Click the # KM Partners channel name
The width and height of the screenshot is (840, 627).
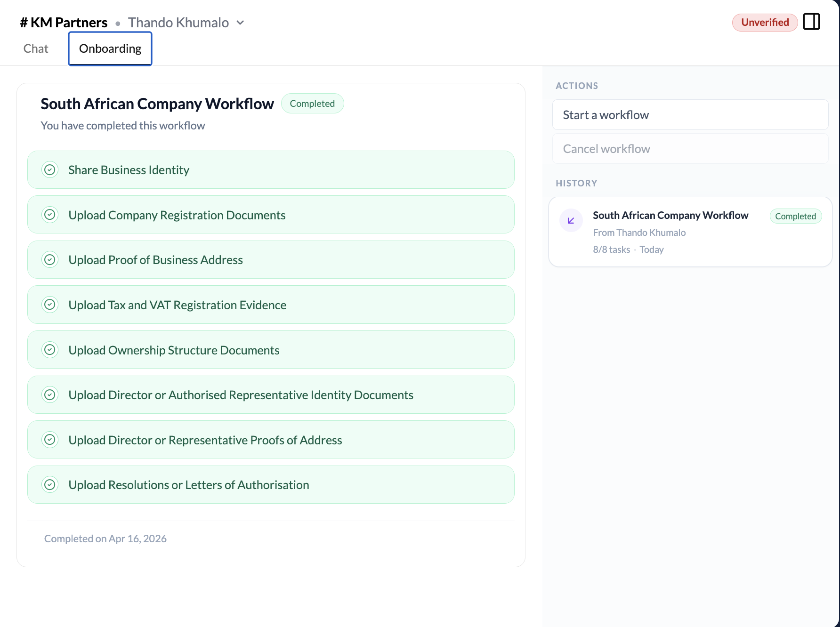point(63,22)
